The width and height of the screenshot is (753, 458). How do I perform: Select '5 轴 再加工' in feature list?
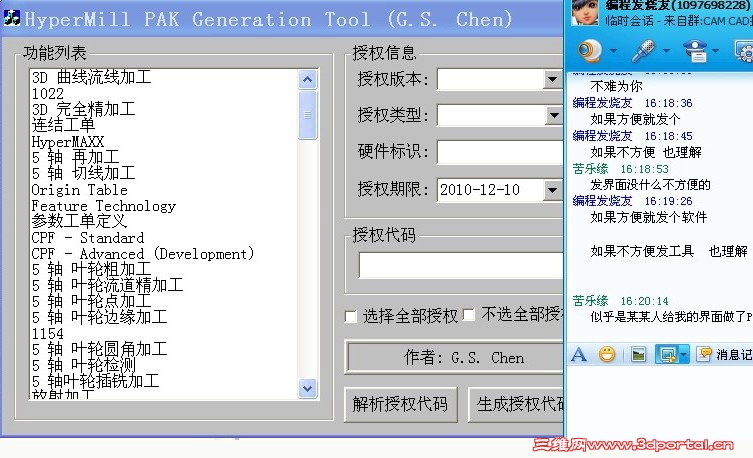[75, 157]
